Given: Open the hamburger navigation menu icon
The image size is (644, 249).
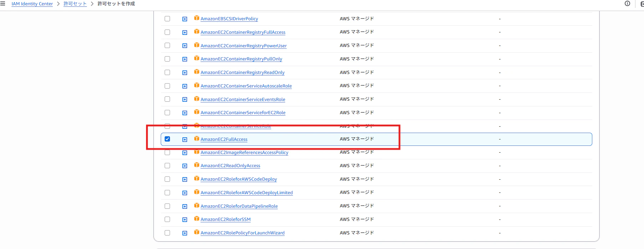Looking at the screenshot, I should tap(2, 4).
